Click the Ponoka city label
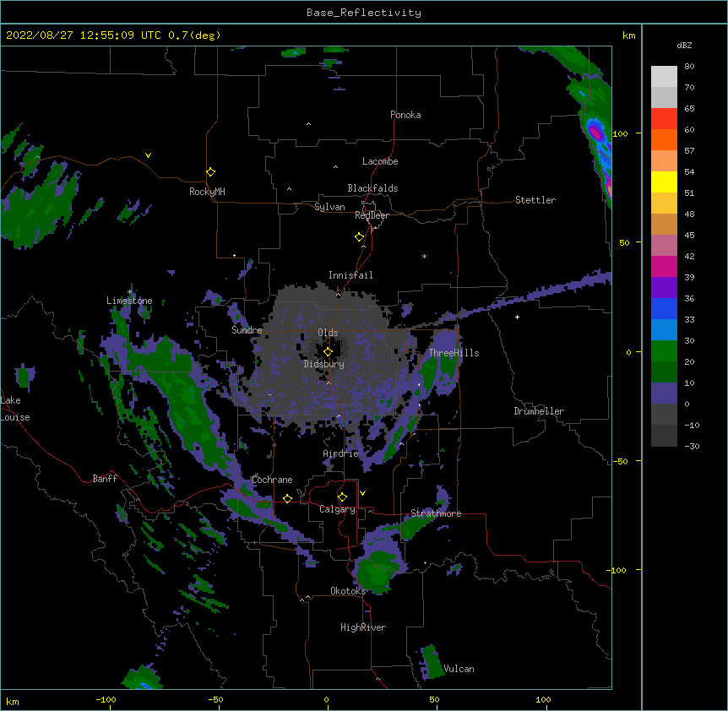Screen dimensions: 728x711 pos(405,115)
